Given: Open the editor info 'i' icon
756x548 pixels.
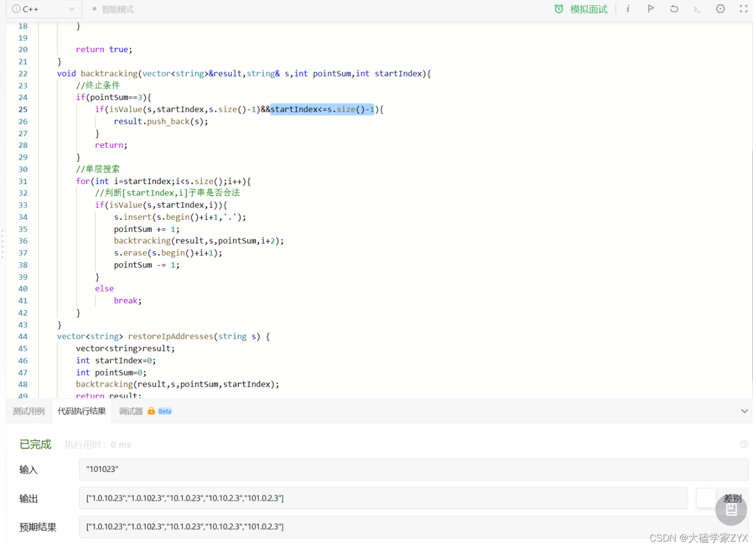Looking at the screenshot, I should click(x=627, y=9).
